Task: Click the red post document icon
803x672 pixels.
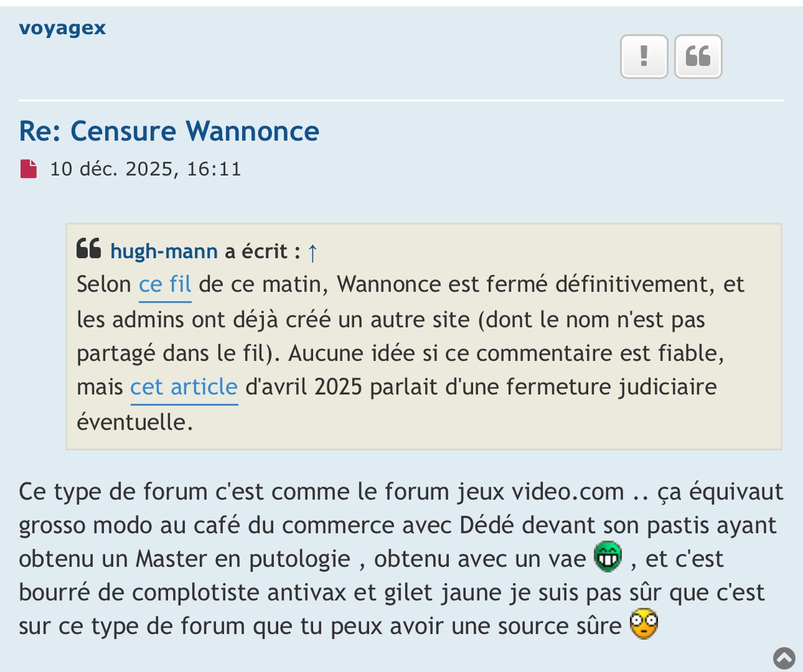Action: (x=29, y=169)
